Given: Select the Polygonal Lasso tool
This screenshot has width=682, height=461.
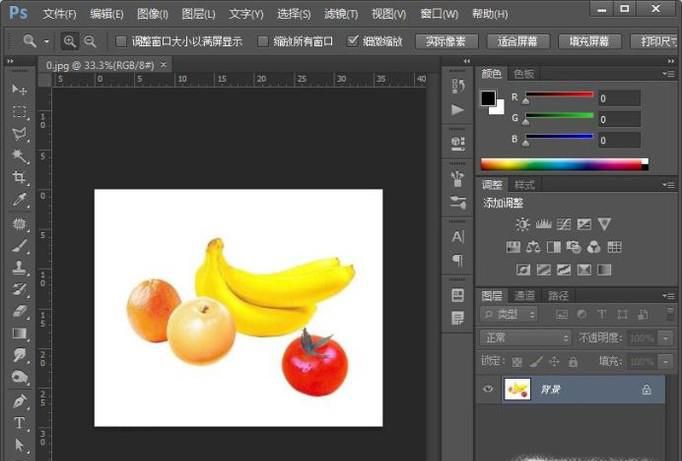Looking at the screenshot, I should click(x=19, y=134).
